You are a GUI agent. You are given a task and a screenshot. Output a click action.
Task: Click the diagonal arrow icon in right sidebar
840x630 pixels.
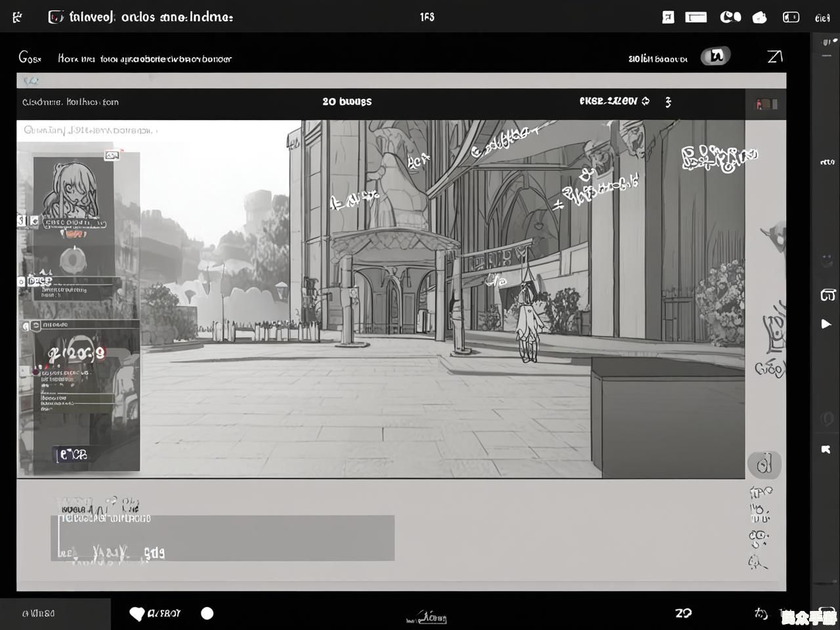point(826,450)
